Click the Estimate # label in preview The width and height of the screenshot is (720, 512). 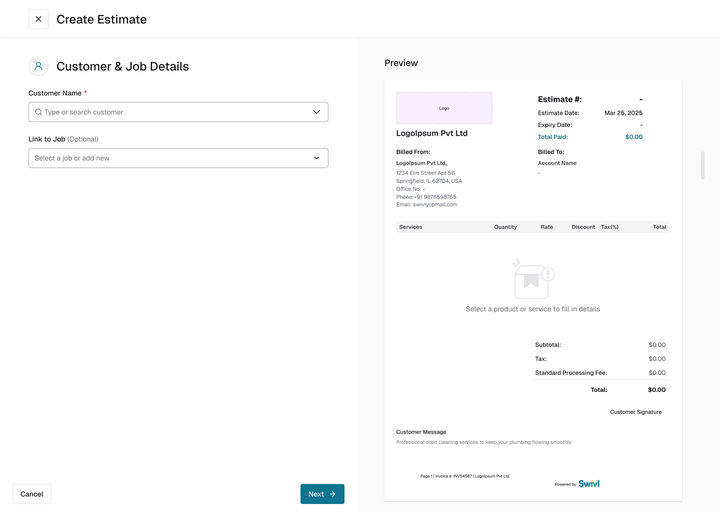point(560,99)
